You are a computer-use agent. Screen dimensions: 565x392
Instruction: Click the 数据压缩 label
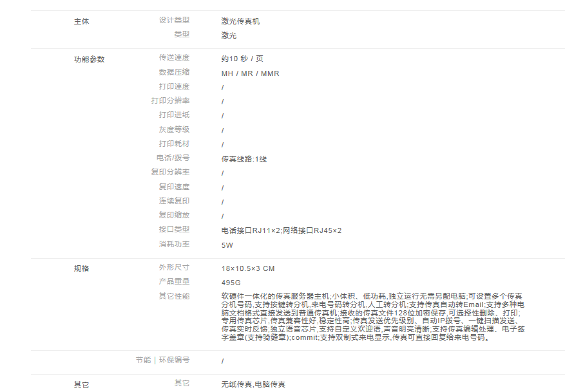click(x=174, y=72)
